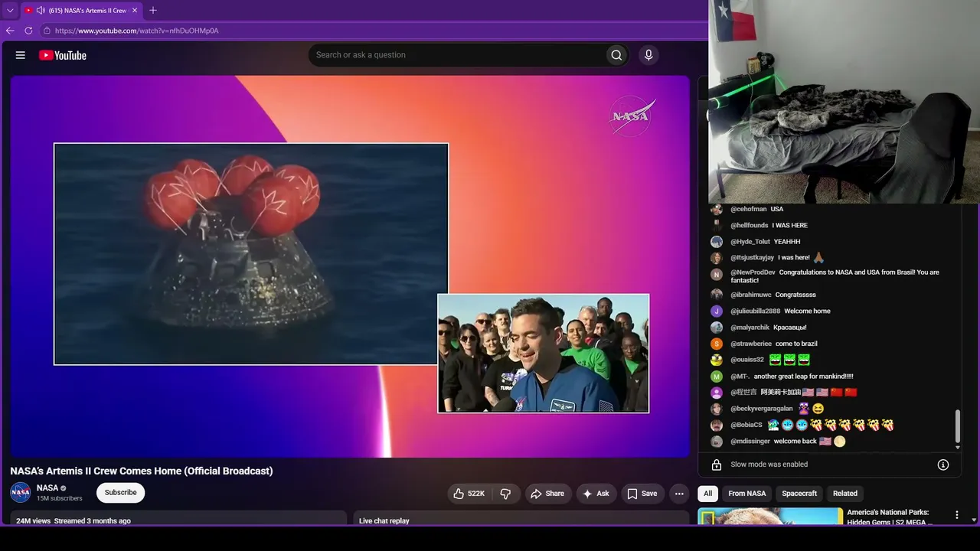Mute the tab using speaker icon

pos(40,11)
